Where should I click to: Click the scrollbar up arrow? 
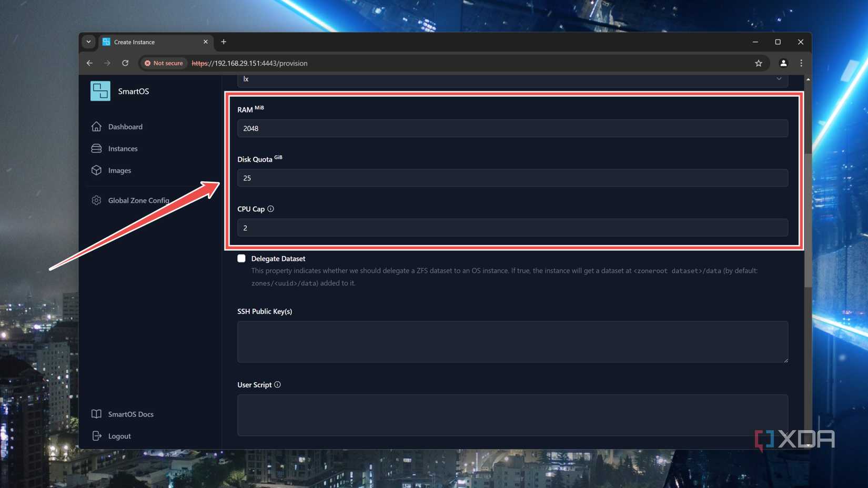point(808,79)
